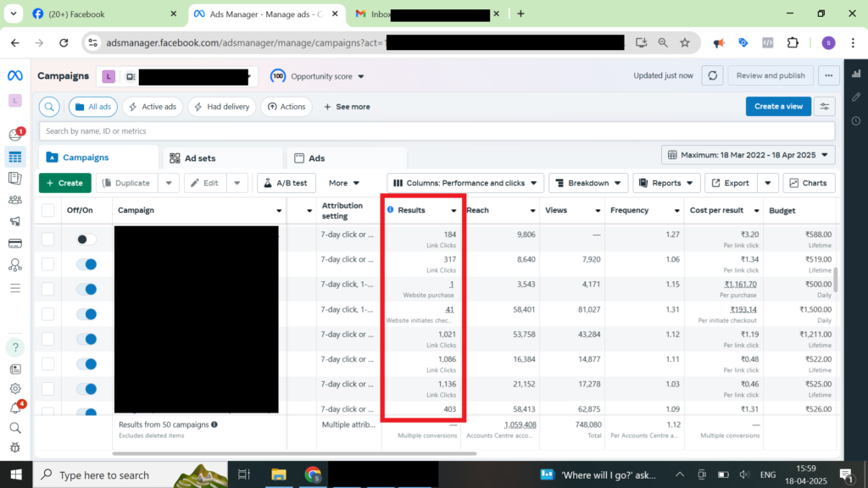Open the Breakdown dropdown

[587, 183]
